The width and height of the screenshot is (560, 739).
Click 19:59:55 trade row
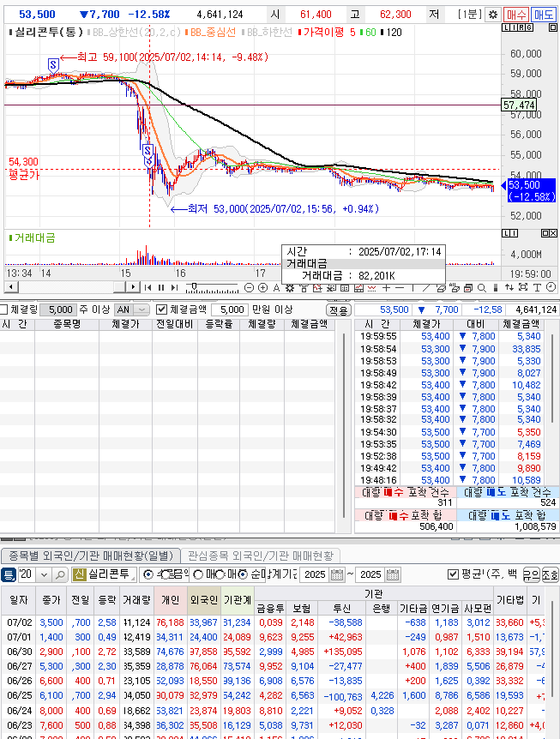tap(449, 337)
